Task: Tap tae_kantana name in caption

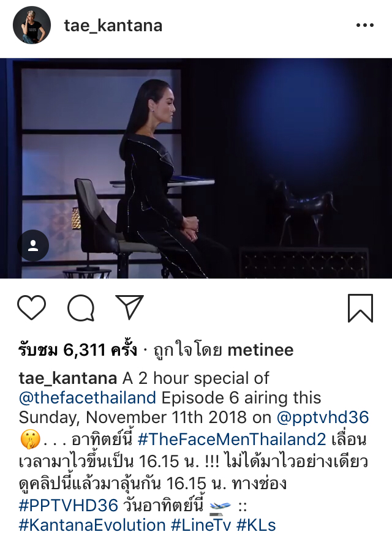Action: click(x=68, y=378)
